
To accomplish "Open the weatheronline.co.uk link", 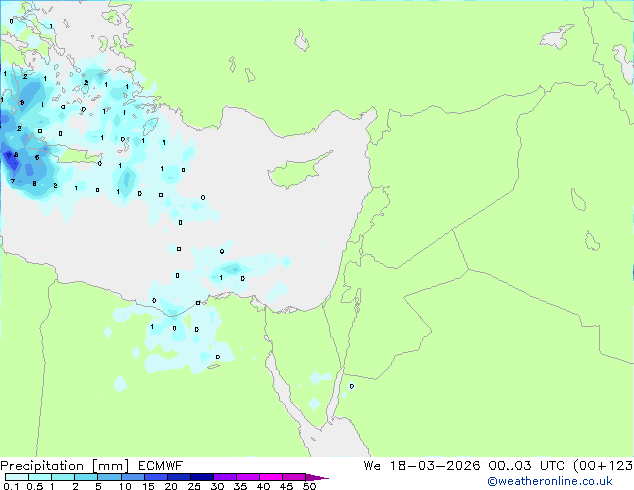I will [x=550, y=481].
